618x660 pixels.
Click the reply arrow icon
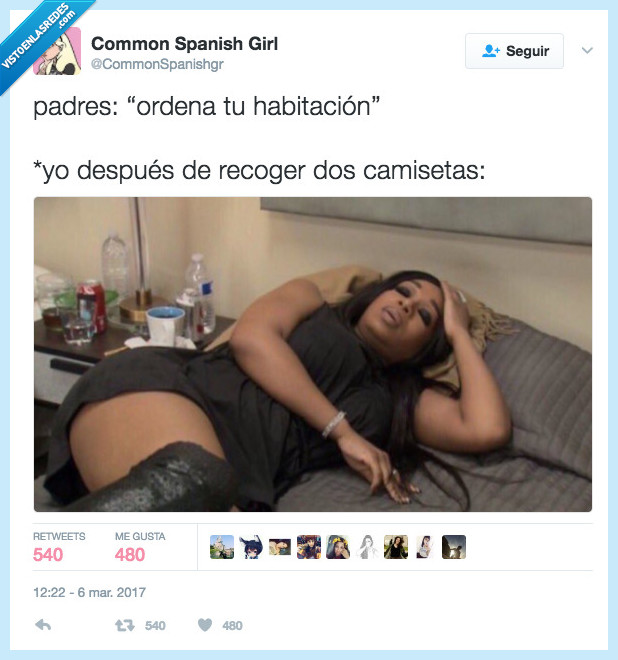(x=43, y=625)
